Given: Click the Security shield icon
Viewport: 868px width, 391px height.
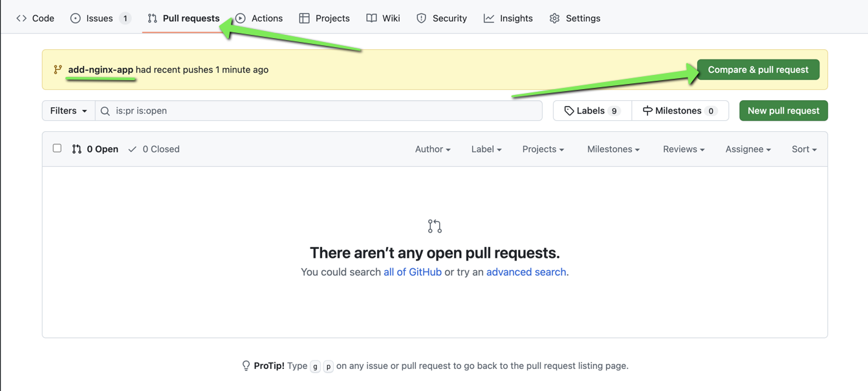Looking at the screenshot, I should [x=421, y=18].
